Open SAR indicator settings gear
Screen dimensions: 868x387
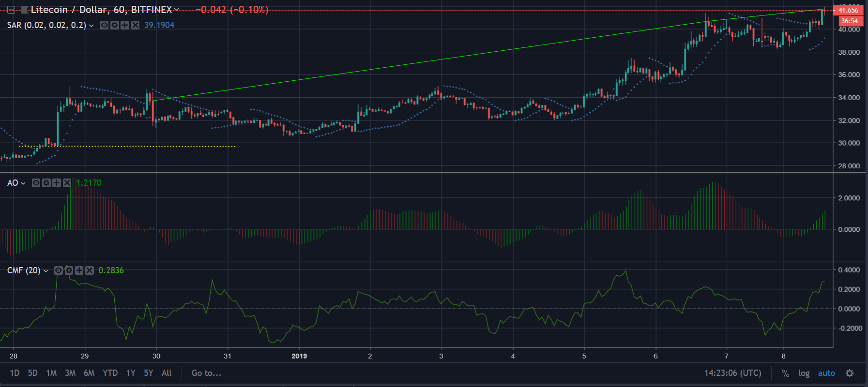point(115,25)
